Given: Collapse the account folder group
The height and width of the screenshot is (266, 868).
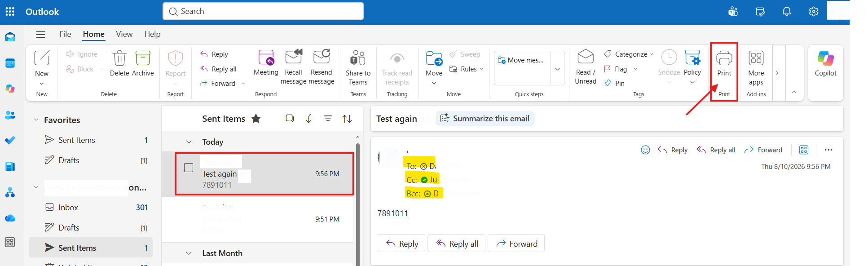Looking at the screenshot, I should click(x=36, y=187).
